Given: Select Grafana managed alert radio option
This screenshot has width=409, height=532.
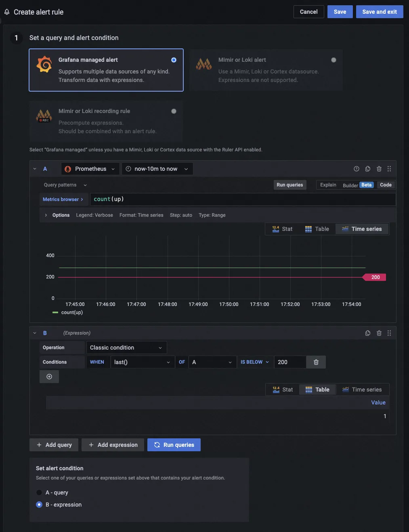Looking at the screenshot, I should [x=174, y=60].
